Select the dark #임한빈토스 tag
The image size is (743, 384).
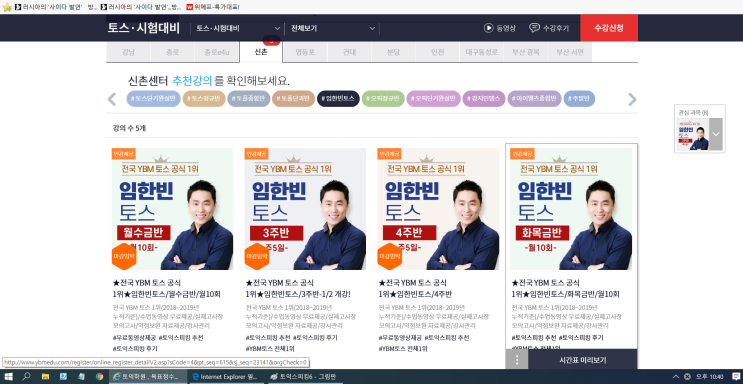click(338, 99)
